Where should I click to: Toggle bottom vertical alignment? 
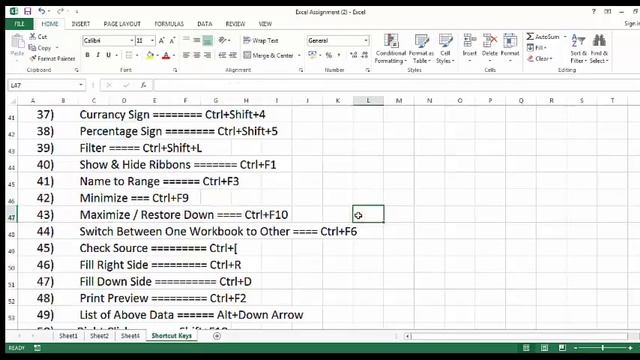pyautogui.click(x=207, y=40)
